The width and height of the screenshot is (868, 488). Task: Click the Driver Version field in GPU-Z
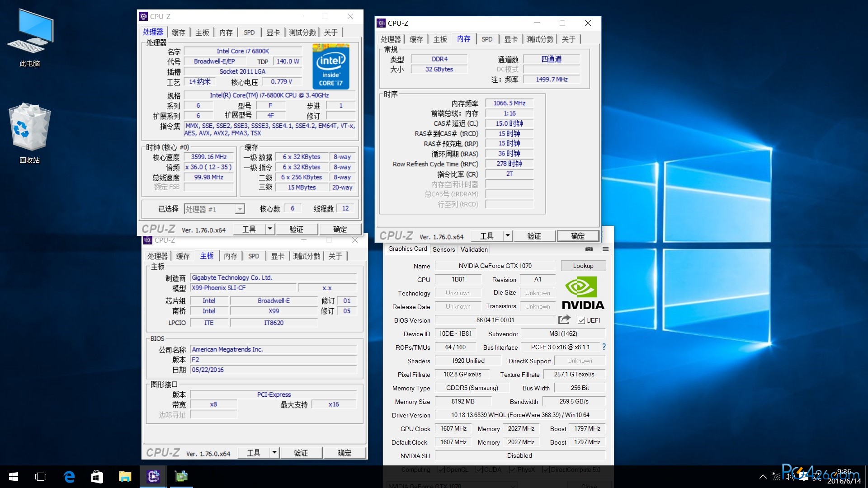coord(520,415)
